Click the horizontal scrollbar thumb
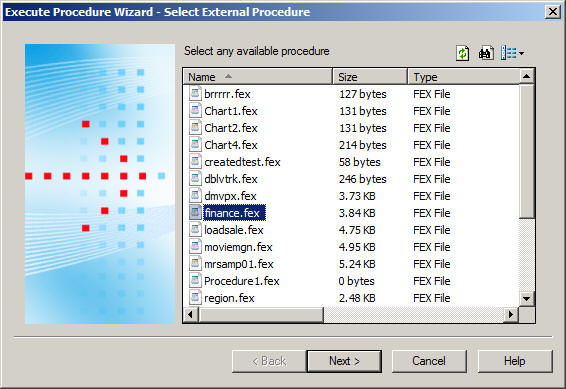The width and height of the screenshot is (566, 389). click(x=261, y=314)
